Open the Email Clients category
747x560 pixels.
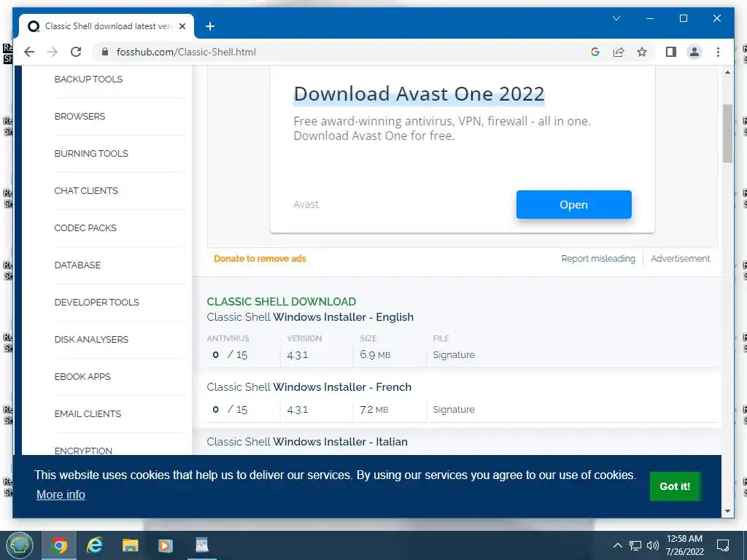[88, 413]
